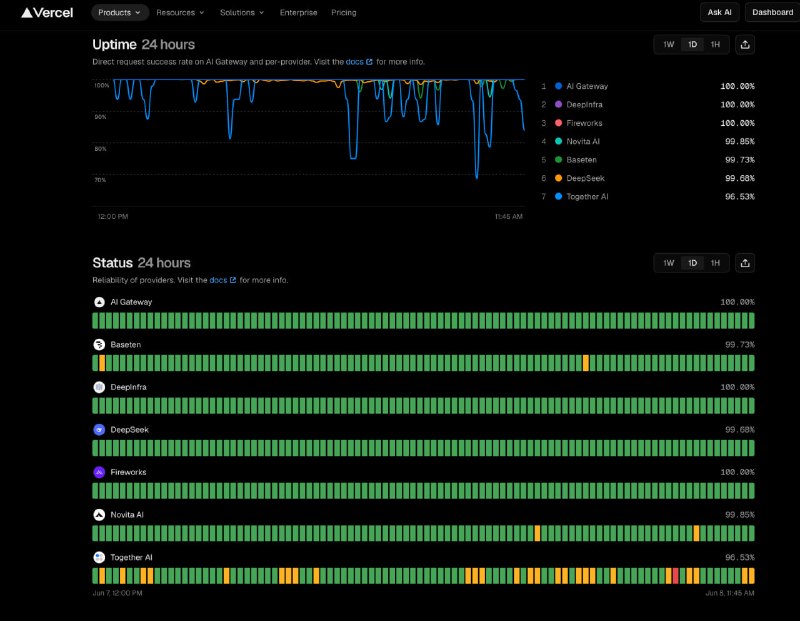Viewport: 800px width, 621px height.
Task: Open the Solutions dropdown
Action: [x=242, y=12]
